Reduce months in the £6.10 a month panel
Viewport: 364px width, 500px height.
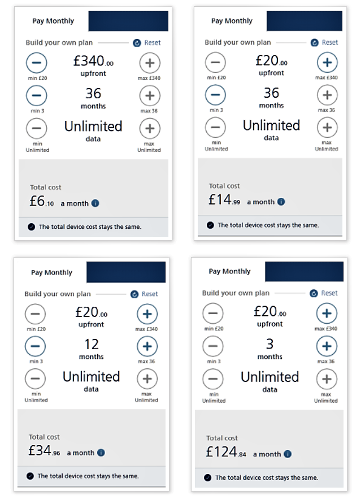[37, 95]
